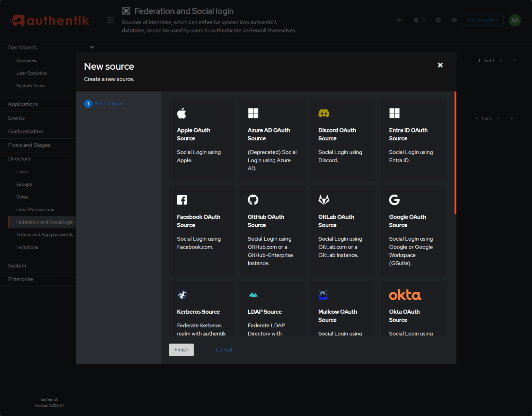Open the notifications bell
532x416 pixels.
416,20
